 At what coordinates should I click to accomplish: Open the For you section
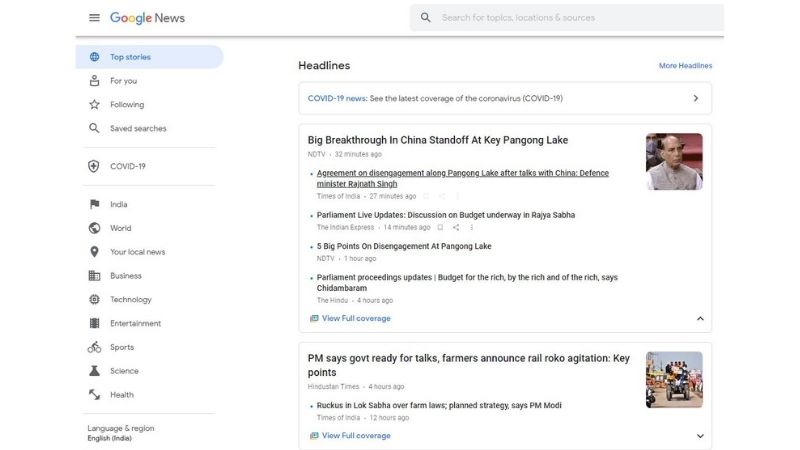123,81
